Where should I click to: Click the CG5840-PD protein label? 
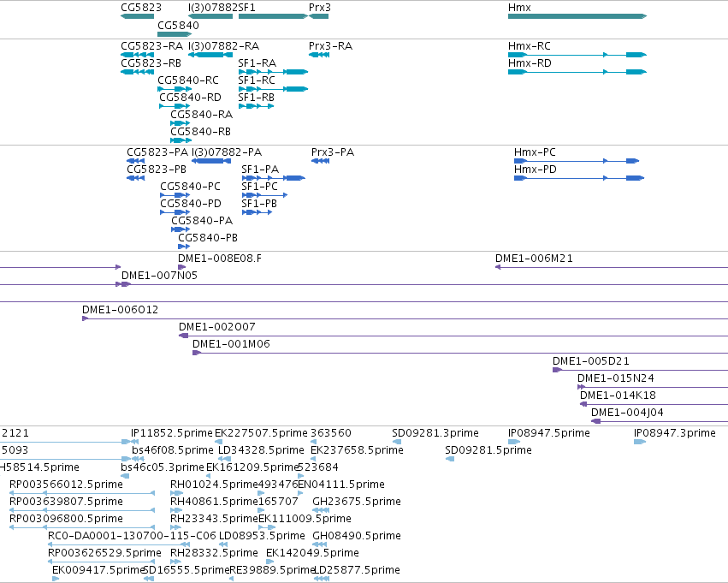191,204
